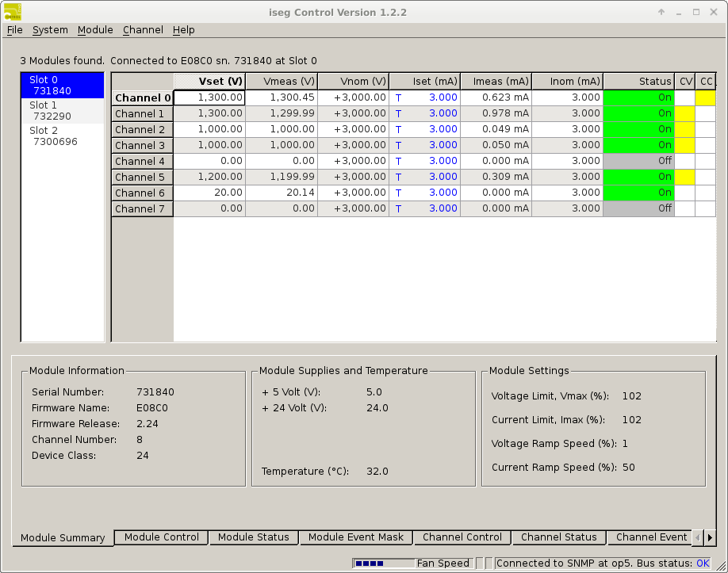Click the Channel 6 row header
The width and height of the screenshot is (728, 573).
coord(143,193)
